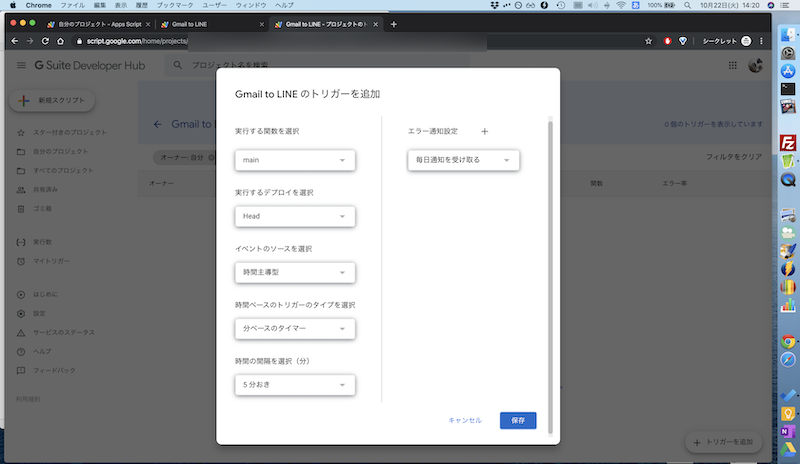Switch to the 自分のプロジェクト - Apps Script tab
Screen dimensions: 800x464
pos(96,24)
